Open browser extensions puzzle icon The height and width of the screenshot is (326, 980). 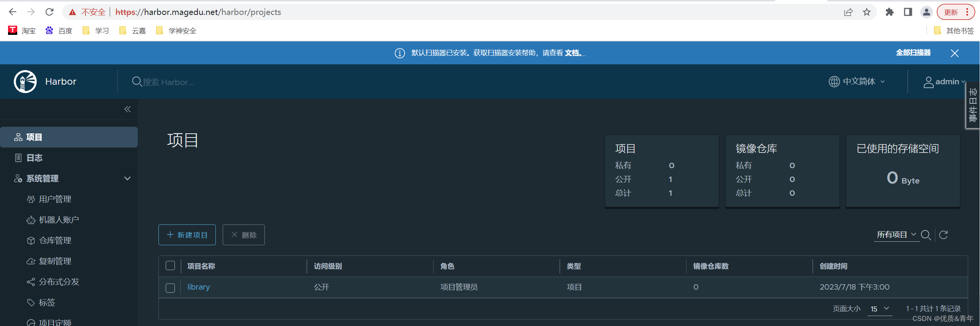[890, 12]
